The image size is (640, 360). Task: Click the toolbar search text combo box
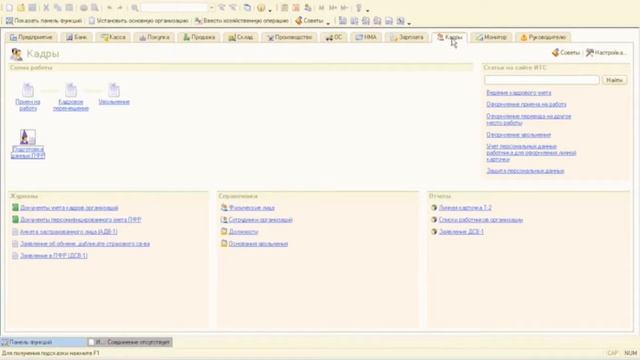[174, 8]
